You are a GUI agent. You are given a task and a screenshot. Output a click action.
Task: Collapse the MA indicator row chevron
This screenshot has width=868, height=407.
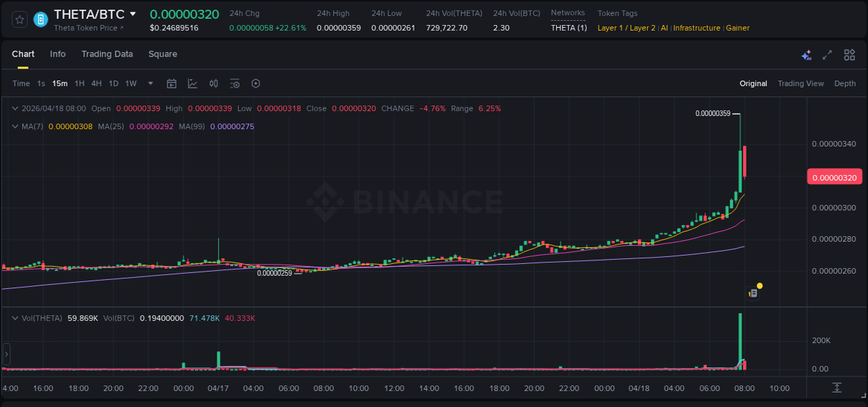pyautogui.click(x=15, y=126)
